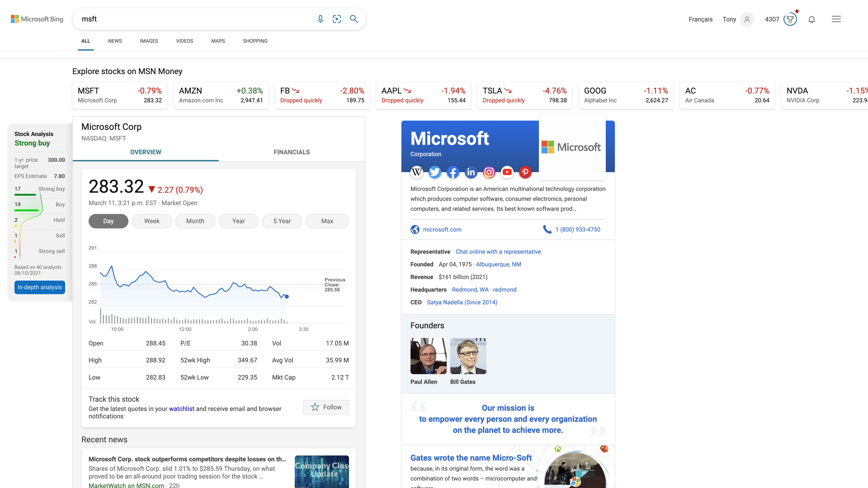Click the magnifier search icon
The image size is (868, 488).
click(354, 19)
